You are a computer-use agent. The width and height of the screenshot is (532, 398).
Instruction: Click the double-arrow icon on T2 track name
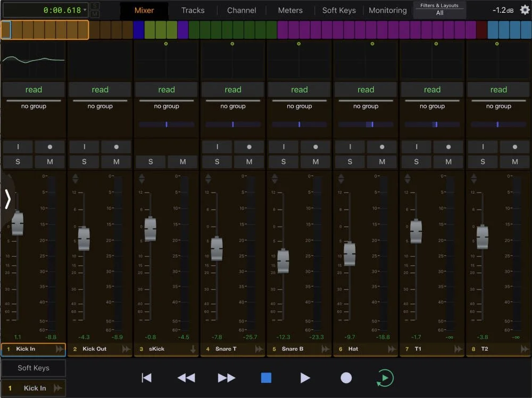point(524,349)
